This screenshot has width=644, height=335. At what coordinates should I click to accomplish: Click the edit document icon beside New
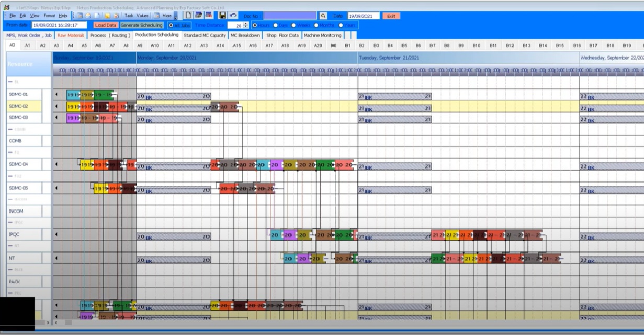[x=198, y=16]
